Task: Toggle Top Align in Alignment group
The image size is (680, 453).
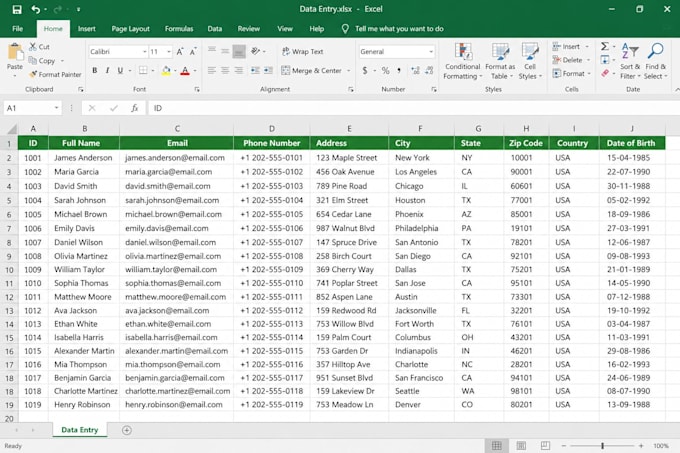Action: (x=212, y=51)
